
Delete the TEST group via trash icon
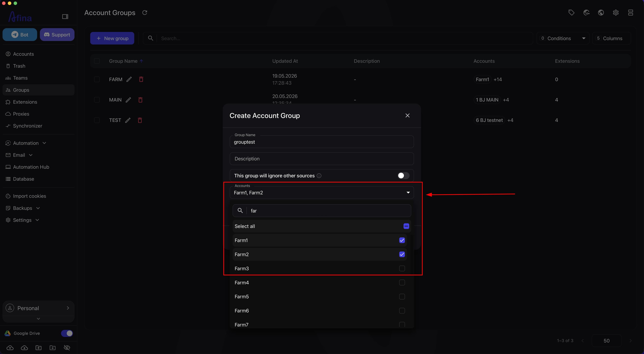click(140, 120)
